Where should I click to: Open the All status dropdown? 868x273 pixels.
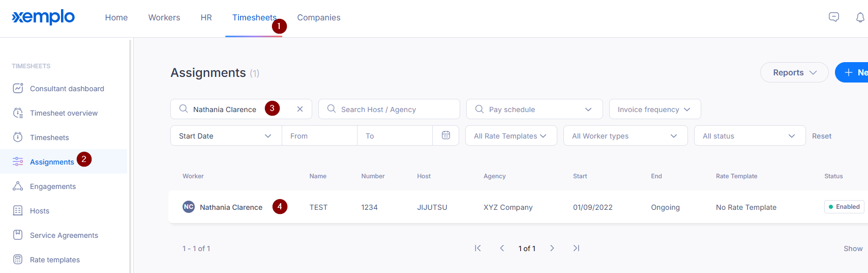749,136
